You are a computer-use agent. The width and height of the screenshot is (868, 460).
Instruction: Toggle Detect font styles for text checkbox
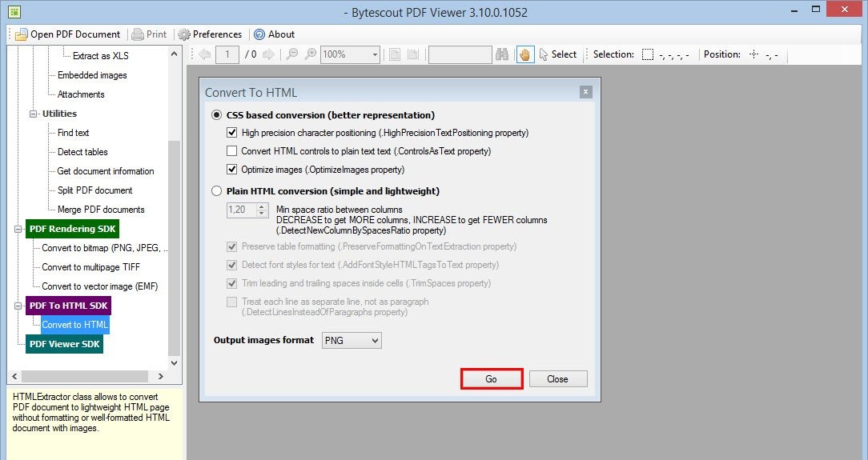[x=232, y=265]
